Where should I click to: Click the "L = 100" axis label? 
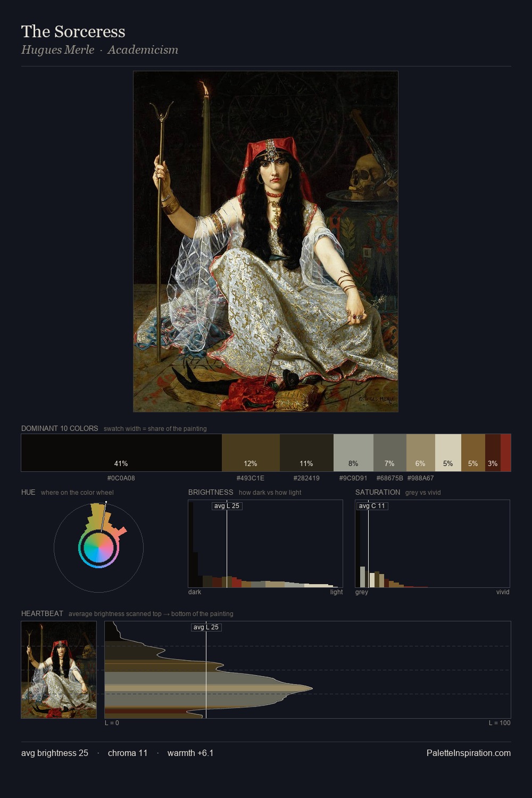tap(500, 722)
